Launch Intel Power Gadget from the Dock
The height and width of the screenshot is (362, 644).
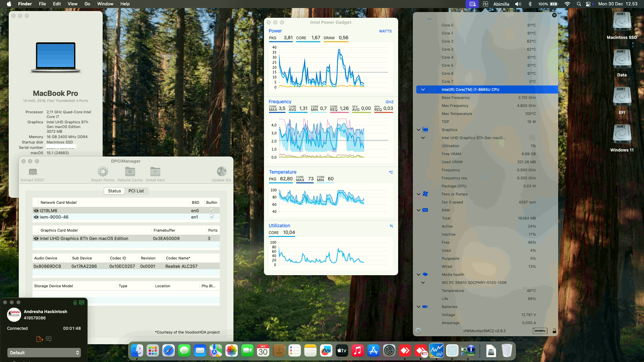(x=437, y=351)
